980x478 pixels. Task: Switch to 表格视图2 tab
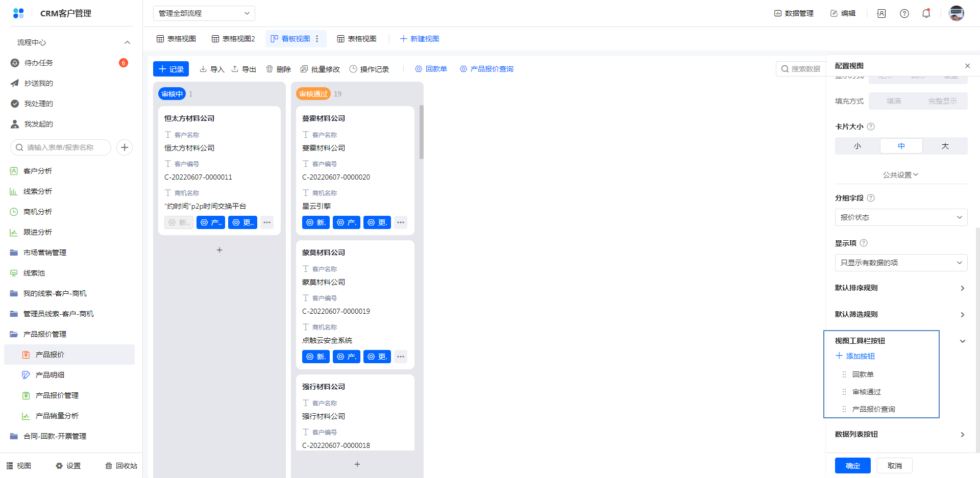coord(233,39)
